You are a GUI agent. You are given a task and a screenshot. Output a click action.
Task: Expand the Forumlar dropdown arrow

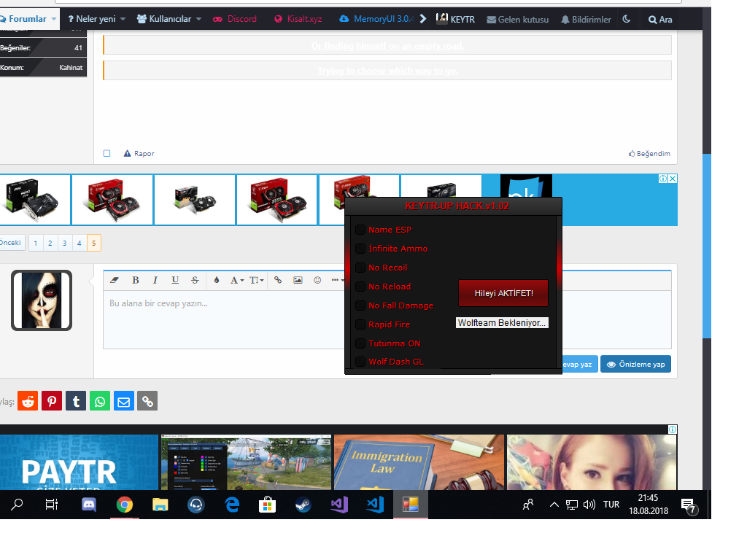[54, 19]
